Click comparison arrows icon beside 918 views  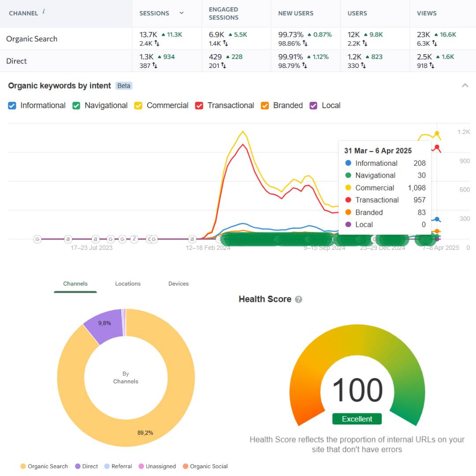coord(431,66)
